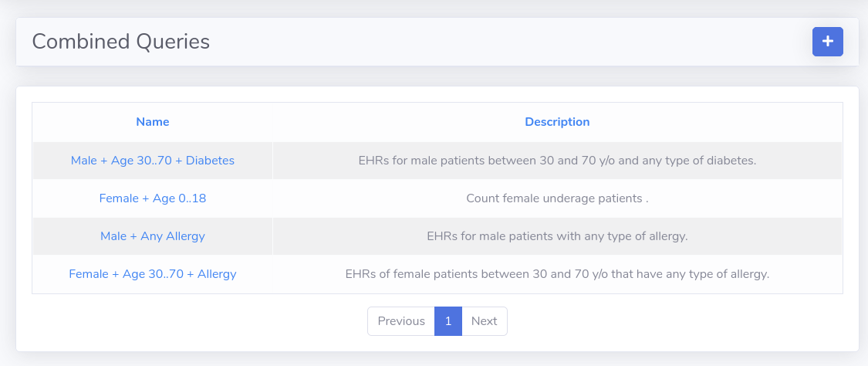Open Female + Age 30..70 + Allergy query
Screen dimensions: 868x366
coord(152,274)
